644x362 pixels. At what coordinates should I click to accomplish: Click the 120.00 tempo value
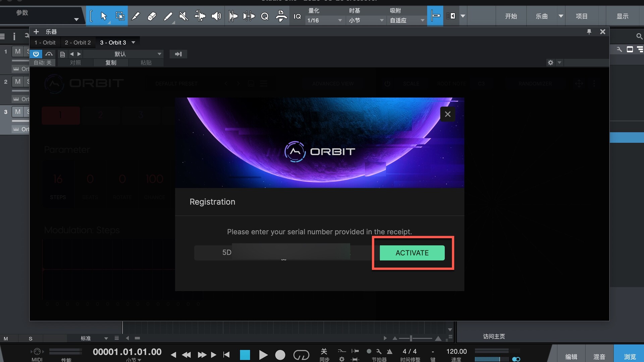tap(456, 351)
